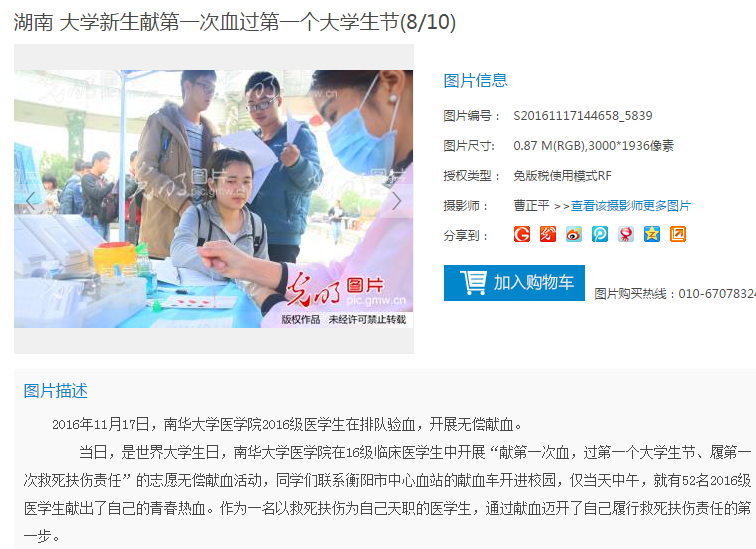This screenshot has height=549, width=756.
Task: Click the 加入购物车 button
Action: point(514,283)
